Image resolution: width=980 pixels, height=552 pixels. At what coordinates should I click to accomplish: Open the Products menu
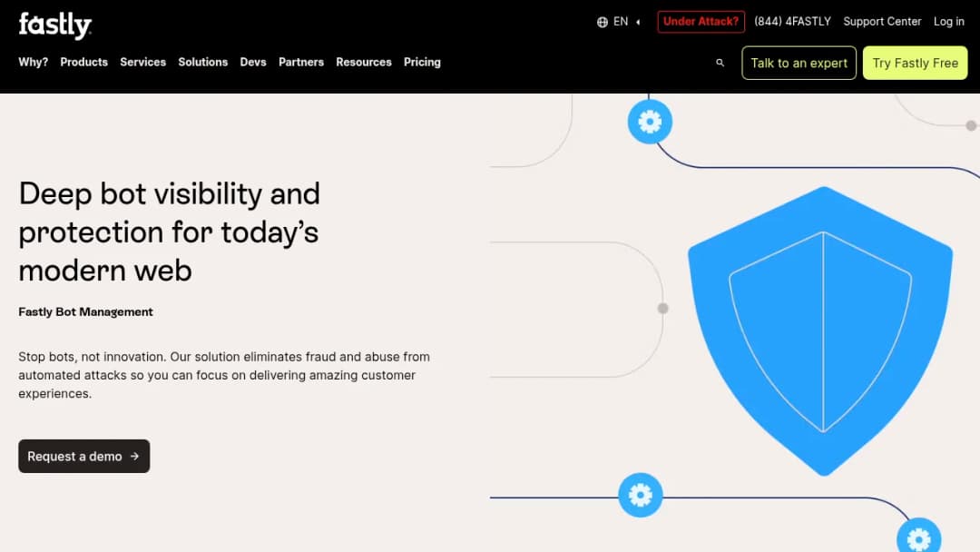pyautogui.click(x=83, y=62)
